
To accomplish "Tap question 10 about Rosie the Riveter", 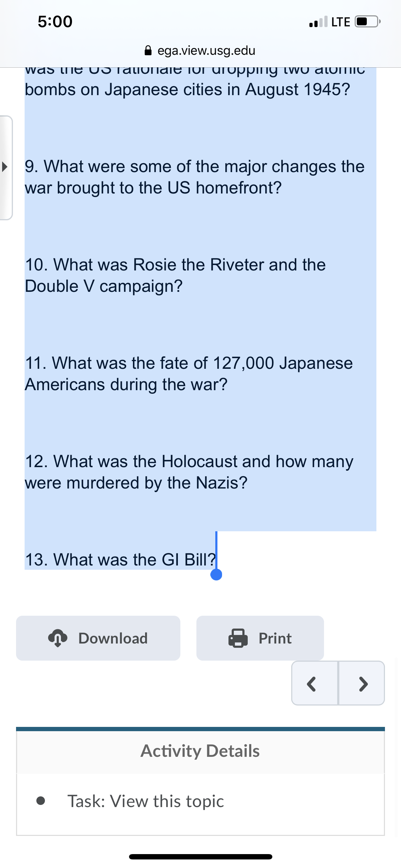I will click(175, 275).
